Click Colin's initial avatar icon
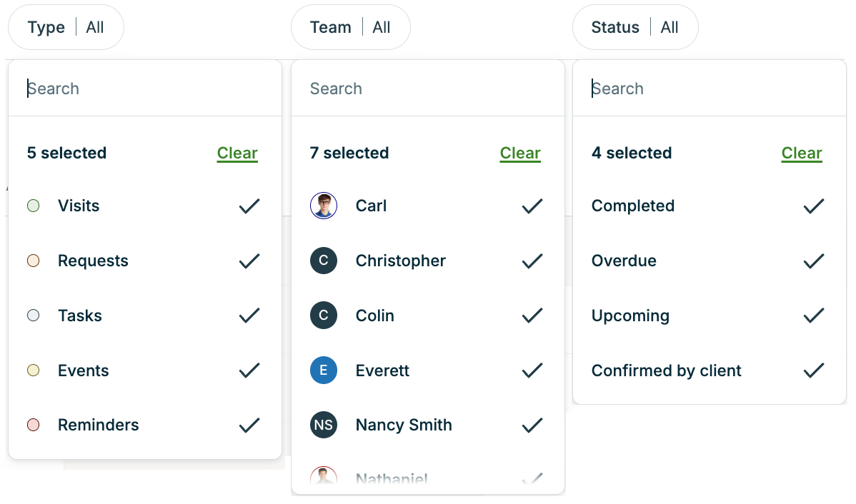Image resolution: width=856 pixels, height=504 pixels. (x=324, y=316)
